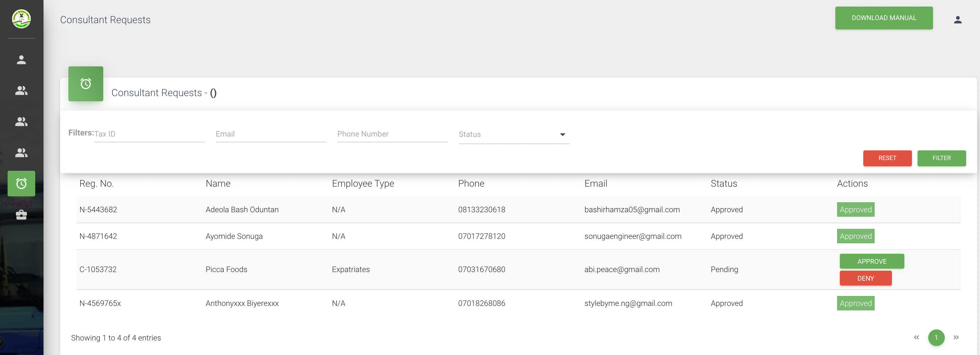Screen dimensions: 980x355
Task: Expand the Status filter dropdown
Action: click(x=513, y=134)
